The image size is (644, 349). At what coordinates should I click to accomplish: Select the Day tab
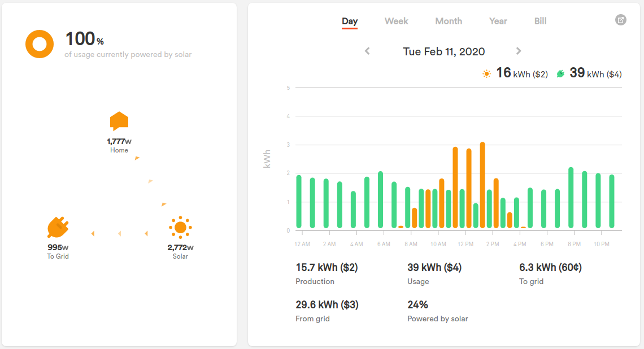(350, 21)
